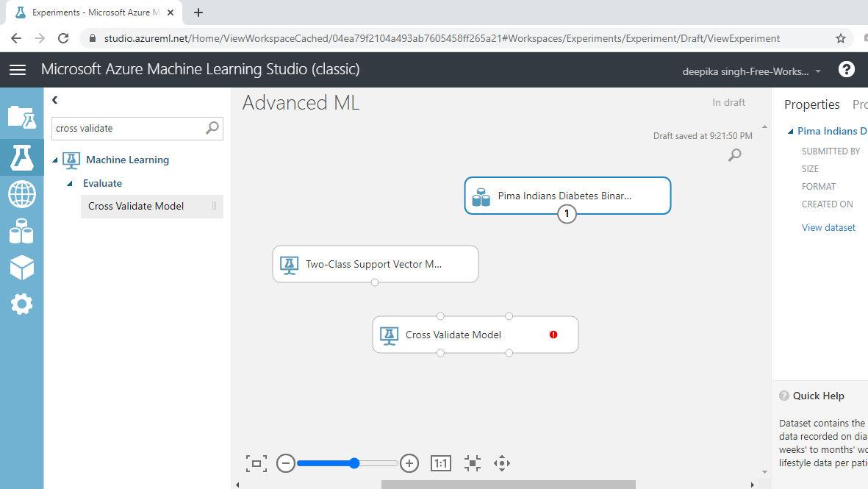This screenshot has width=868, height=489.
Task: Go back in browser history
Action: (x=16, y=38)
